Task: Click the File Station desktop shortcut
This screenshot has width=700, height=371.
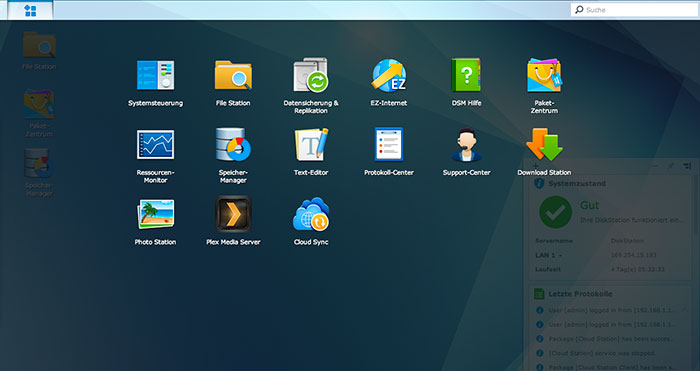Action: point(39,50)
